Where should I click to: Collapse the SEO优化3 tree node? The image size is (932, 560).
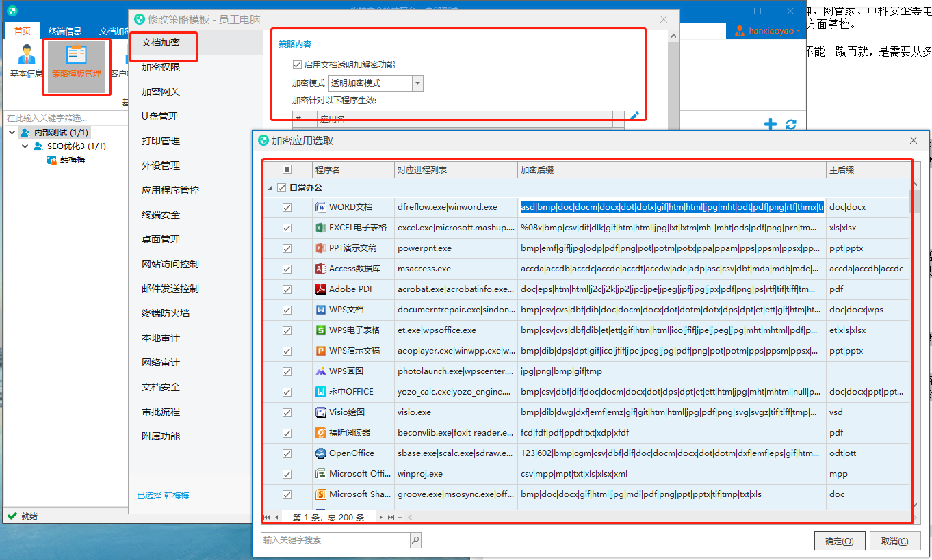[25, 146]
